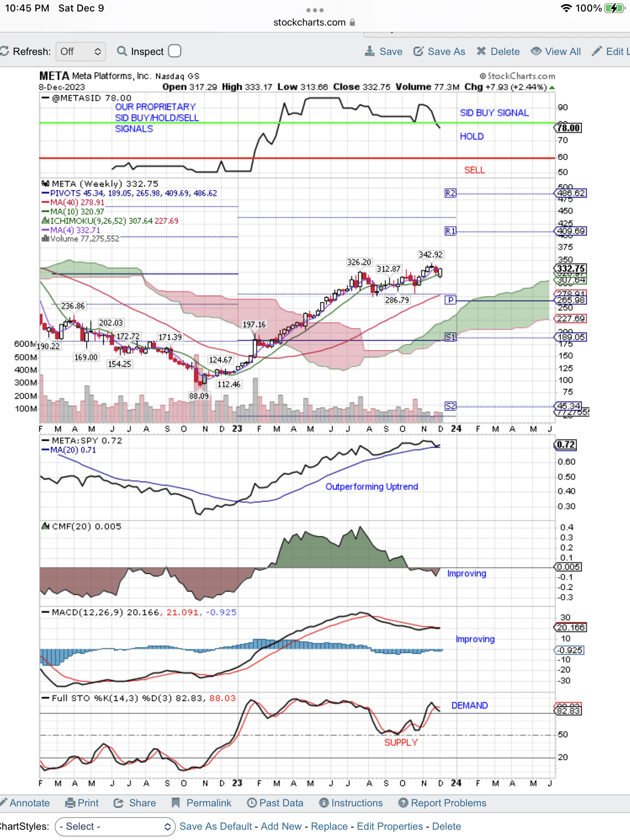This screenshot has width=630, height=840.
Task: Click the Refresh circular arrow icon
Action: click(x=4, y=51)
